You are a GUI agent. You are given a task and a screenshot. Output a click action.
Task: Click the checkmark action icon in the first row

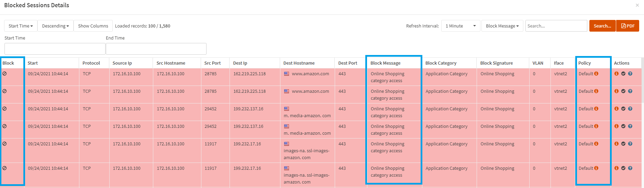tap(623, 74)
